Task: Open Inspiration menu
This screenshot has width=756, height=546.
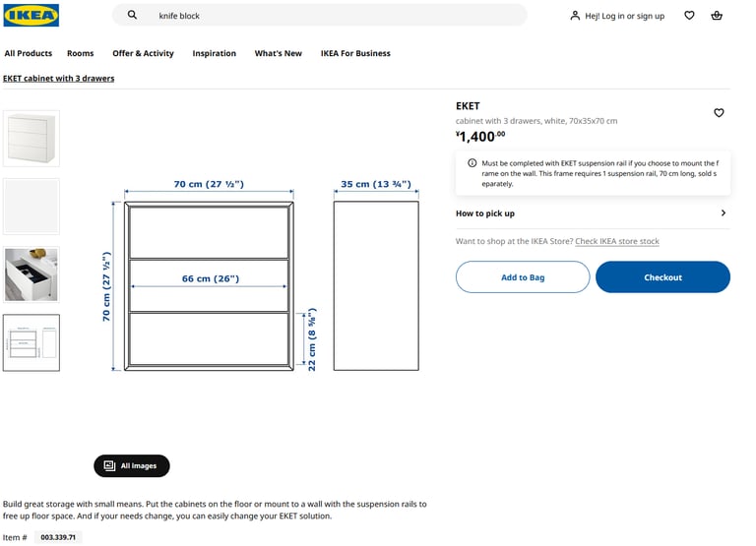Action: [x=214, y=53]
